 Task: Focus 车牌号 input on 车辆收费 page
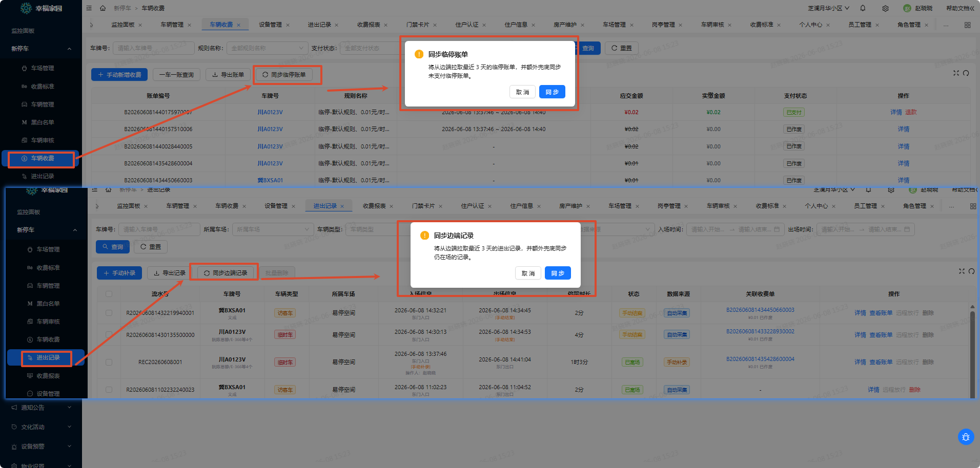click(x=153, y=48)
